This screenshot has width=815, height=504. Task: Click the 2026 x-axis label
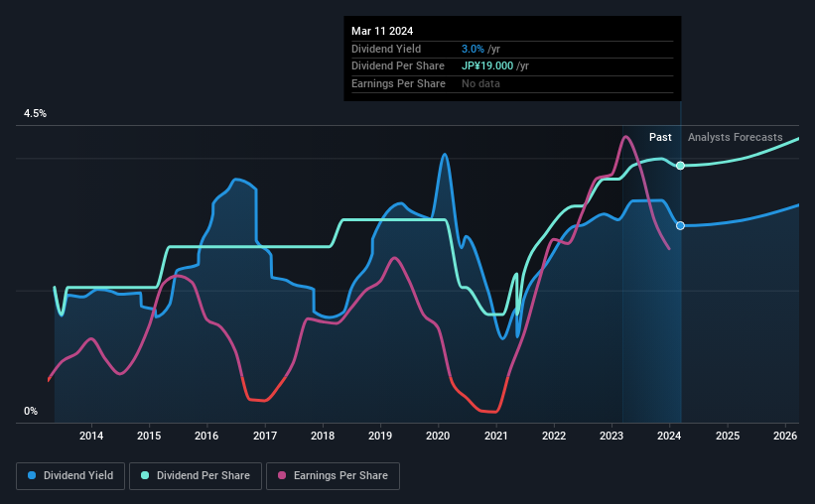tap(785, 436)
